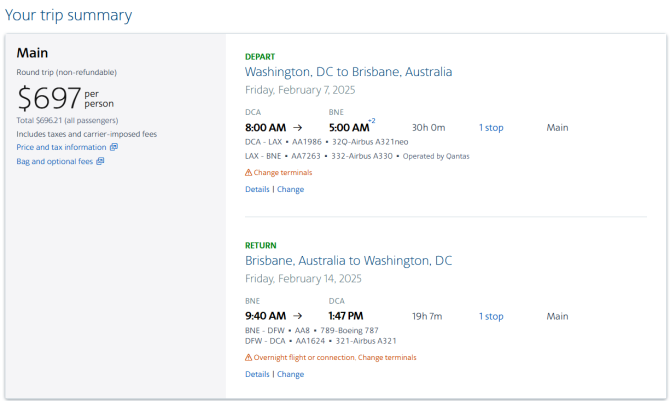Click the arrow icon after 8:00 AM
This screenshot has width=670, height=401.
(x=298, y=127)
